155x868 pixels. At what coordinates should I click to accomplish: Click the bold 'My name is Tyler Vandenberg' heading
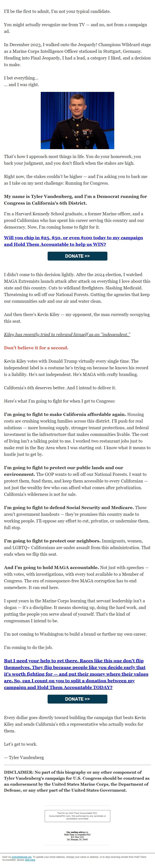pyautogui.click(x=75, y=200)
